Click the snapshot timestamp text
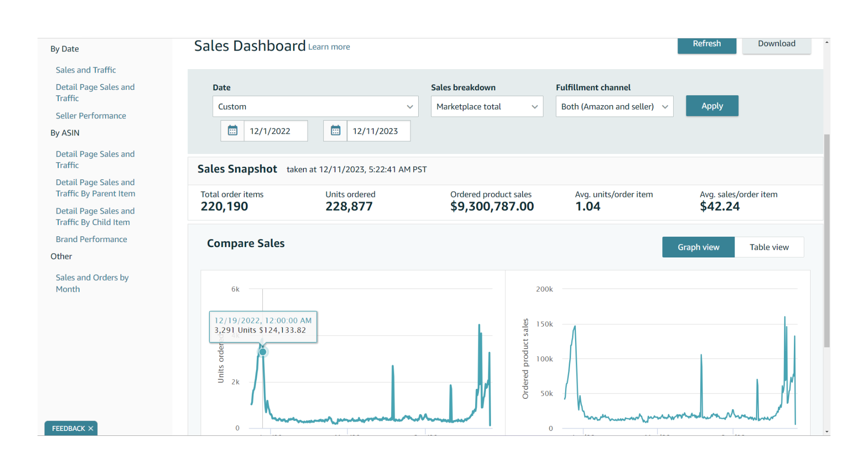This screenshot has width=868, height=472. (x=357, y=169)
